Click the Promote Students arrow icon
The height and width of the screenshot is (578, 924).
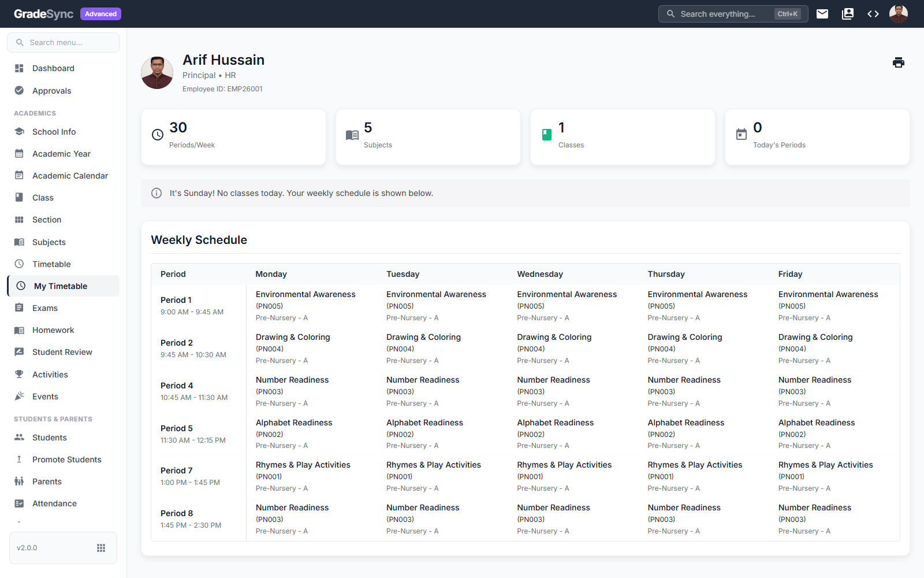click(x=19, y=459)
